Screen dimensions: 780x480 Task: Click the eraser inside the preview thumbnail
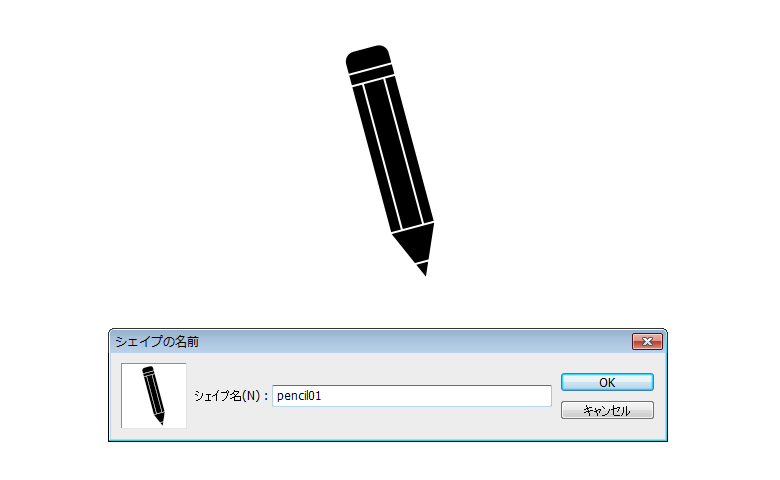point(148,370)
